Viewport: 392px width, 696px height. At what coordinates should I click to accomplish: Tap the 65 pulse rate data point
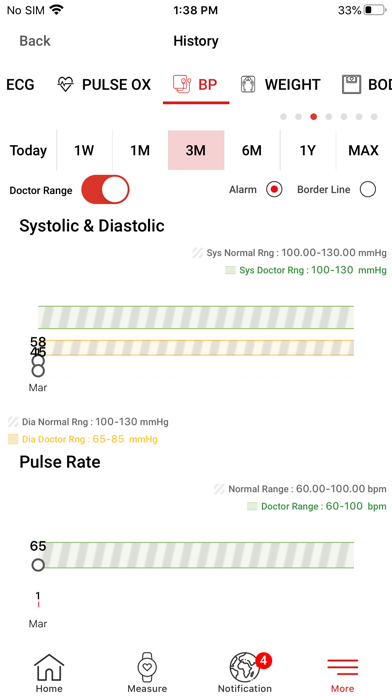click(38, 565)
